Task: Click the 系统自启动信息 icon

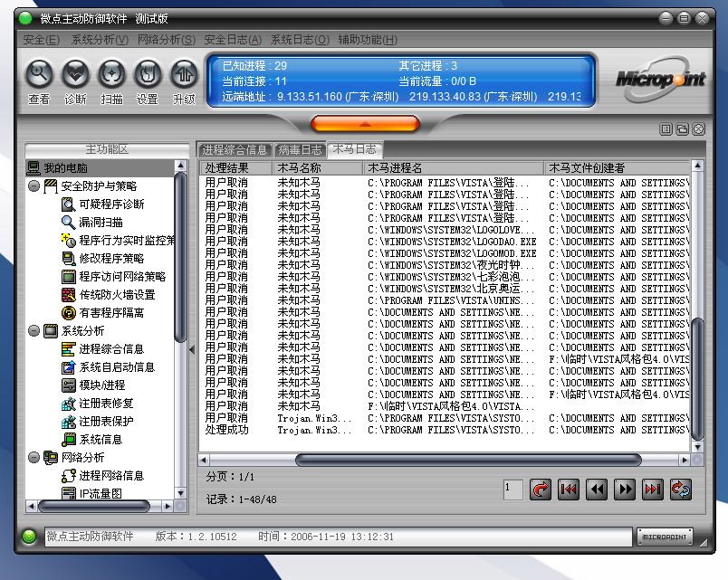Action: [68, 367]
